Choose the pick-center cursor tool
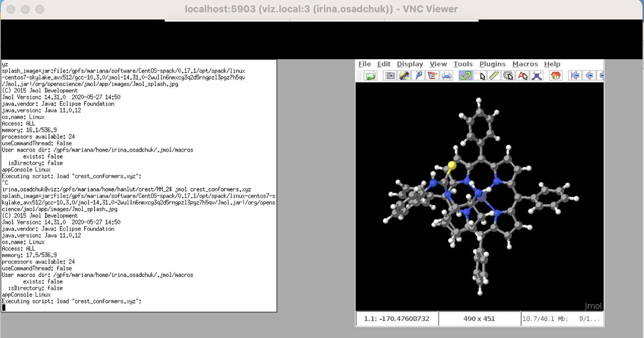Screen dimensions: 644x338 [508, 75]
